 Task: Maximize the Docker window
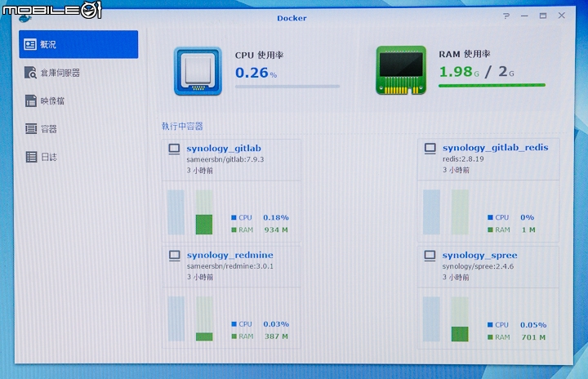coord(542,16)
